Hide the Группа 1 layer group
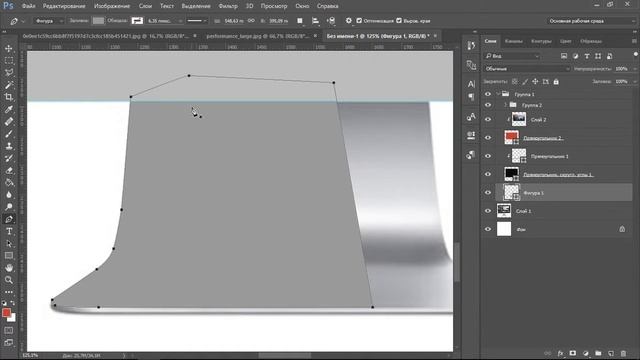640x360 pixels. click(488, 94)
